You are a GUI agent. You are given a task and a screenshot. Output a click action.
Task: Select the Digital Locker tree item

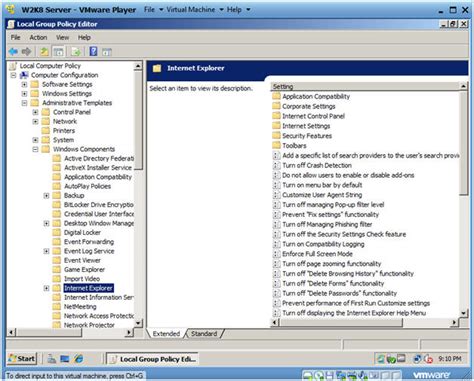(x=82, y=232)
